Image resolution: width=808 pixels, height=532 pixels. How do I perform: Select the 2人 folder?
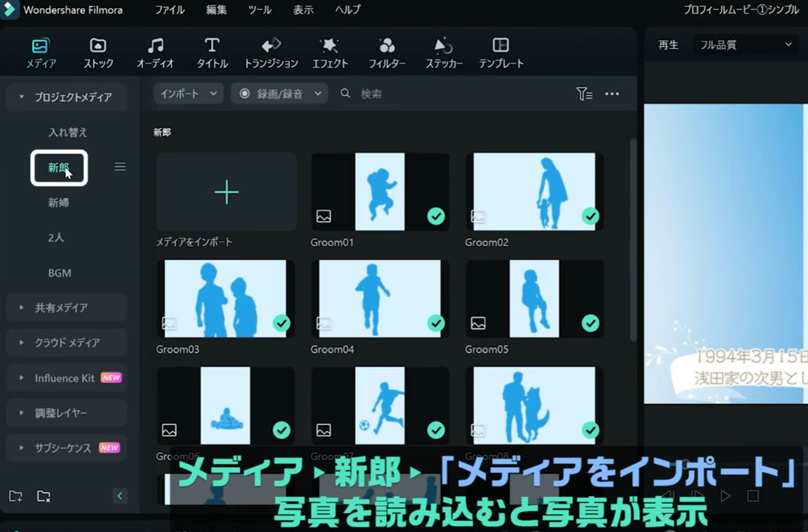click(56, 238)
